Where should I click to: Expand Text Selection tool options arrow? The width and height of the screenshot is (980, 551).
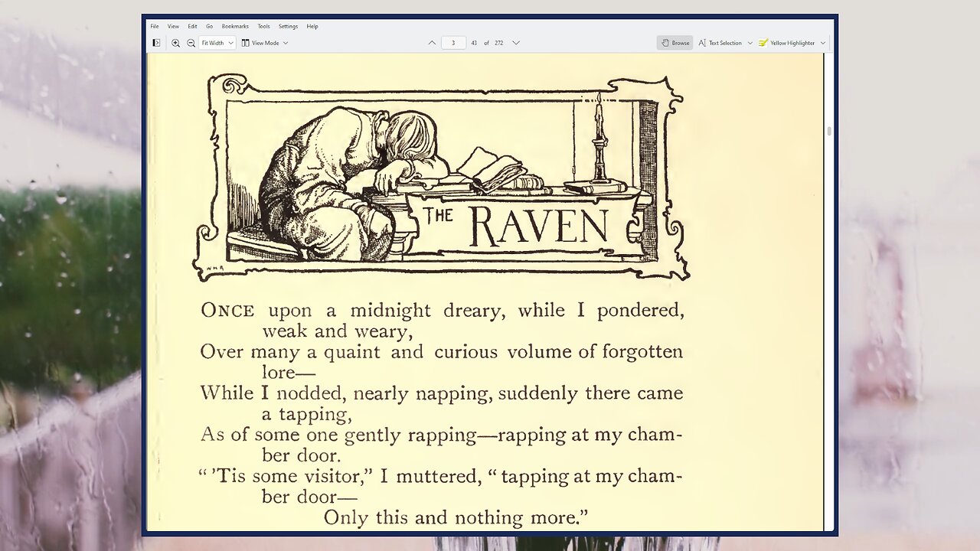click(x=750, y=43)
